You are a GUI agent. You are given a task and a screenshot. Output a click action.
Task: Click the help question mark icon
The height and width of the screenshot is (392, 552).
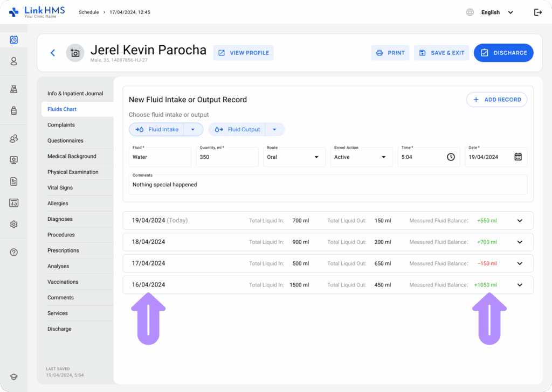pos(14,252)
